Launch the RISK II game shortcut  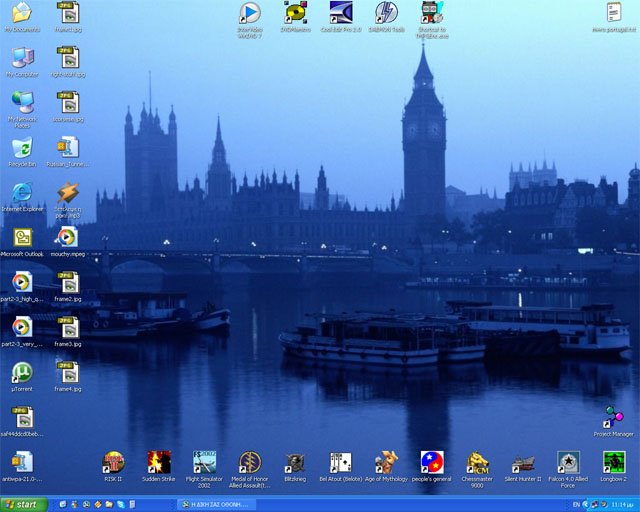pos(113,462)
